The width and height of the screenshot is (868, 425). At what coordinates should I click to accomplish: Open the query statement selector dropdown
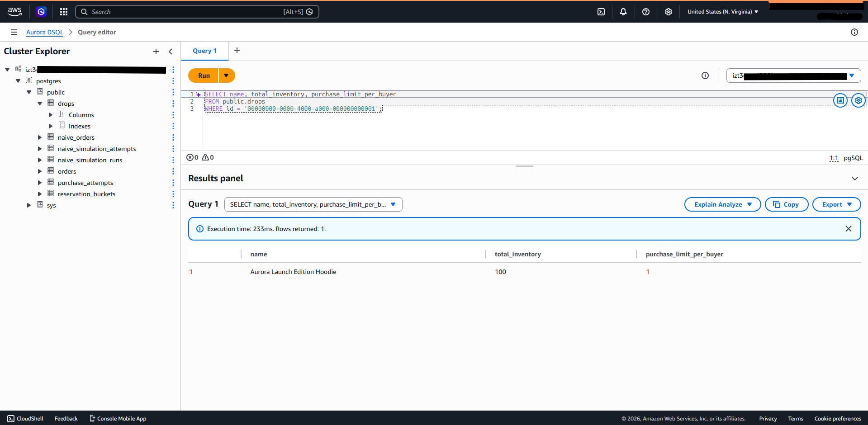point(313,204)
